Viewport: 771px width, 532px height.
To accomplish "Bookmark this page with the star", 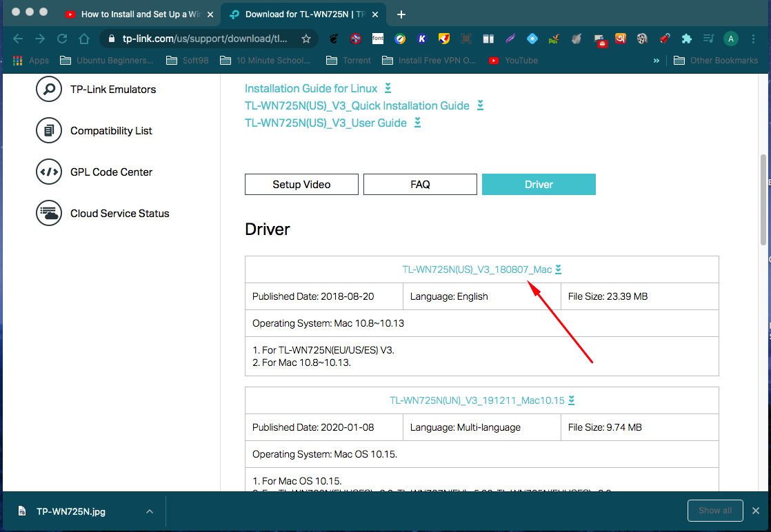I will pyautogui.click(x=306, y=39).
